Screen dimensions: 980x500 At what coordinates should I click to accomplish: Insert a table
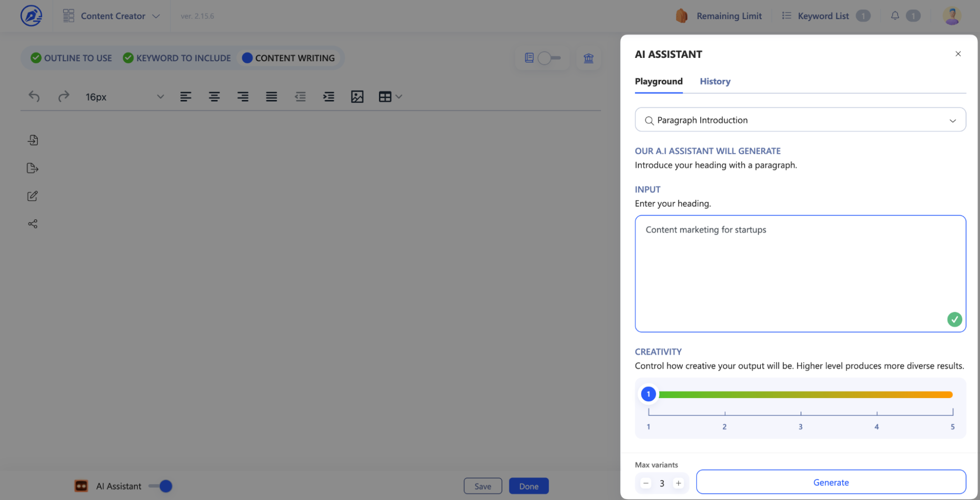coord(385,97)
